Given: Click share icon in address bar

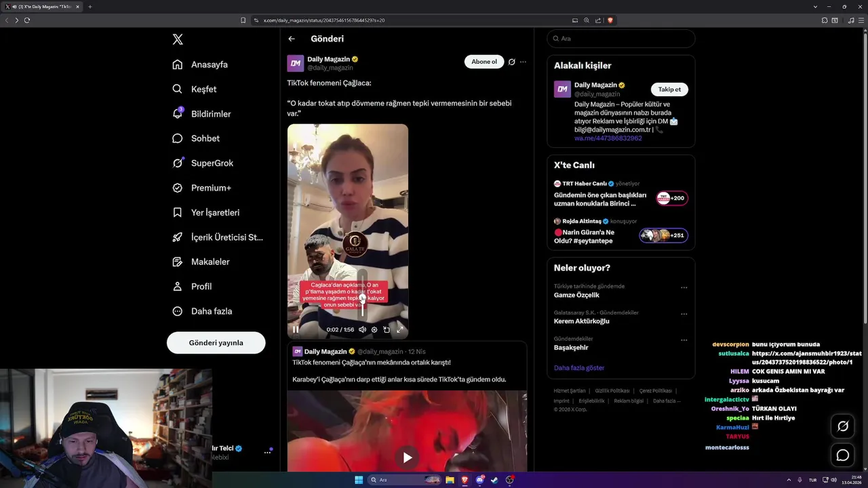Looking at the screenshot, I should [x=598, y=20].
